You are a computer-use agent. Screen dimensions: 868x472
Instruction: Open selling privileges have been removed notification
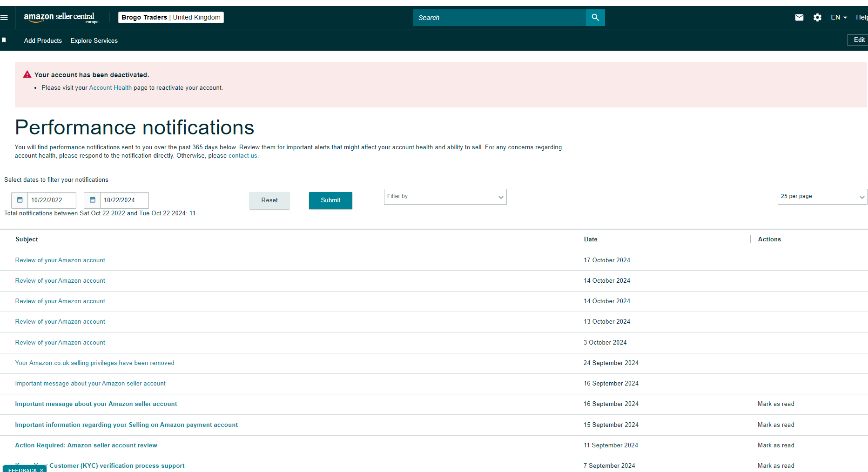coord(94,363)
